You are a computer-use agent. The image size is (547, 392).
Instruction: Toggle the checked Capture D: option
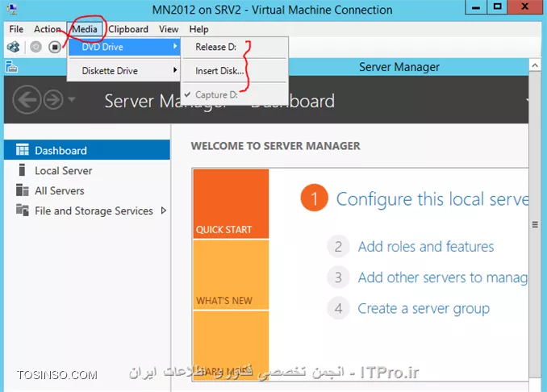[234, 95]
